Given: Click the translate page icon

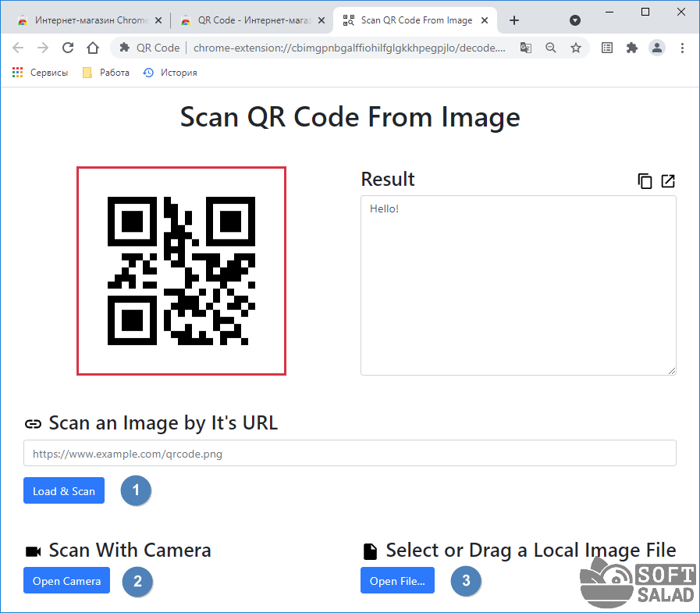Looking at the screenshot, I should pos(526,48).
